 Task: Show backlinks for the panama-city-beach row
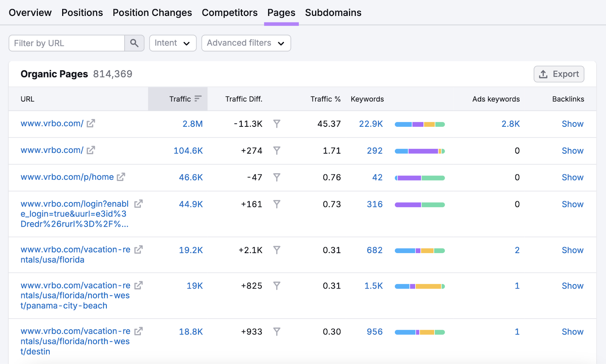(x=573, y=286)
